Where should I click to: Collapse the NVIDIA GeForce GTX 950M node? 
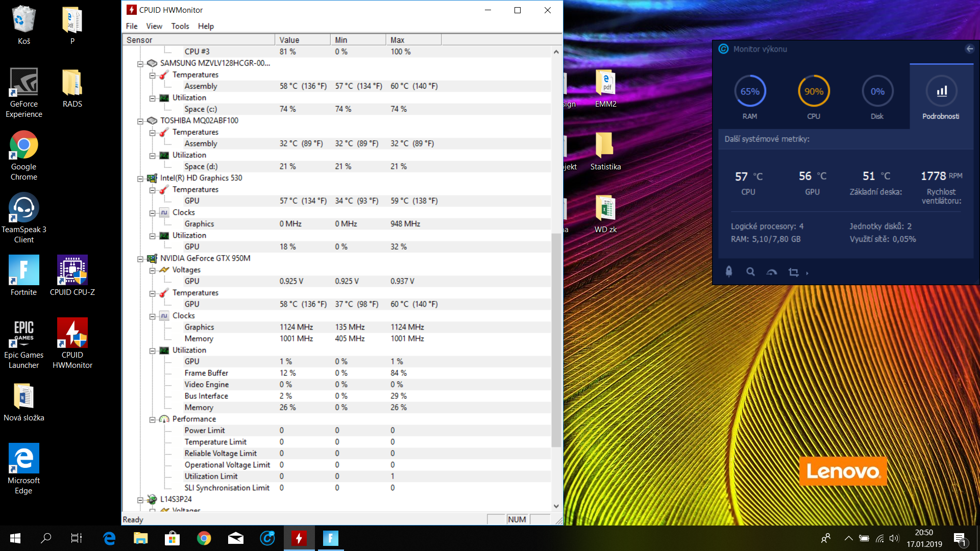tap(140, 259)
